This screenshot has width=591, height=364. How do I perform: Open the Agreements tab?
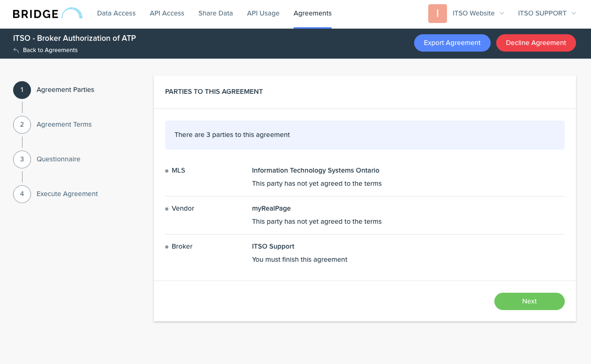312,14
